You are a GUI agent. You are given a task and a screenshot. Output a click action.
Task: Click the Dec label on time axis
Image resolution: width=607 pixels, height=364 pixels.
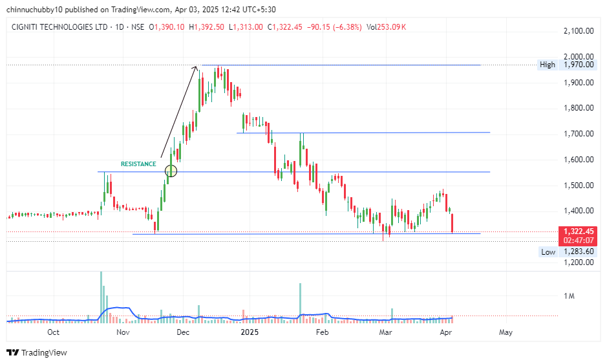[183, 332]
